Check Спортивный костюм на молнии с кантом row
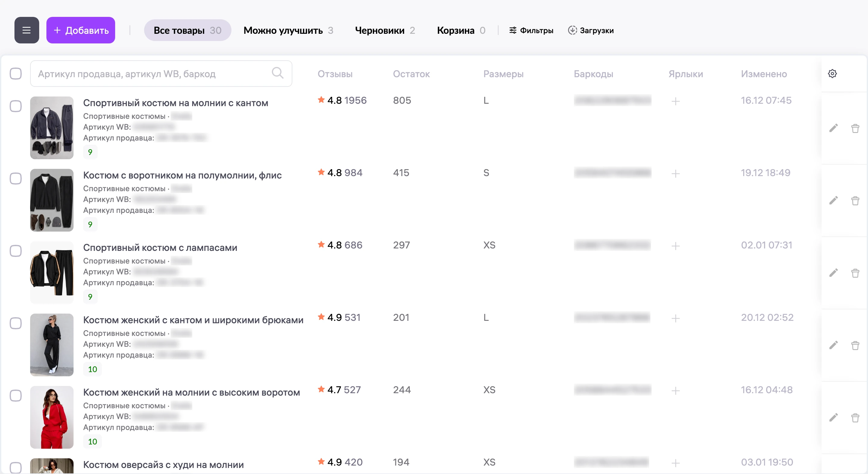This screenshot has height=474, width=868. [x=15, y=106]
